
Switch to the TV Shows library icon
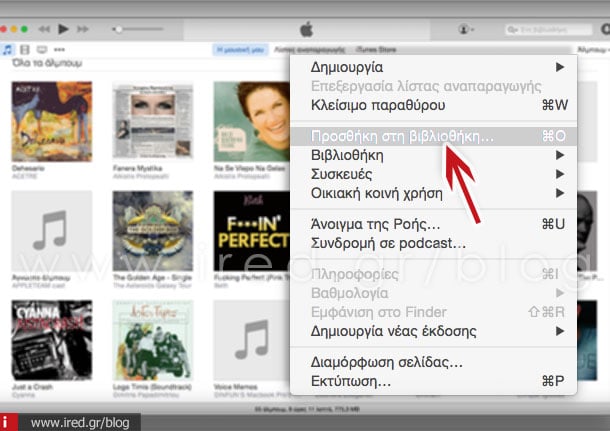[x=42, y=49]
